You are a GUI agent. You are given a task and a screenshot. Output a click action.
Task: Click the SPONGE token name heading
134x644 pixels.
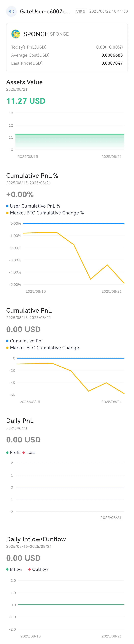click(36, 34)
